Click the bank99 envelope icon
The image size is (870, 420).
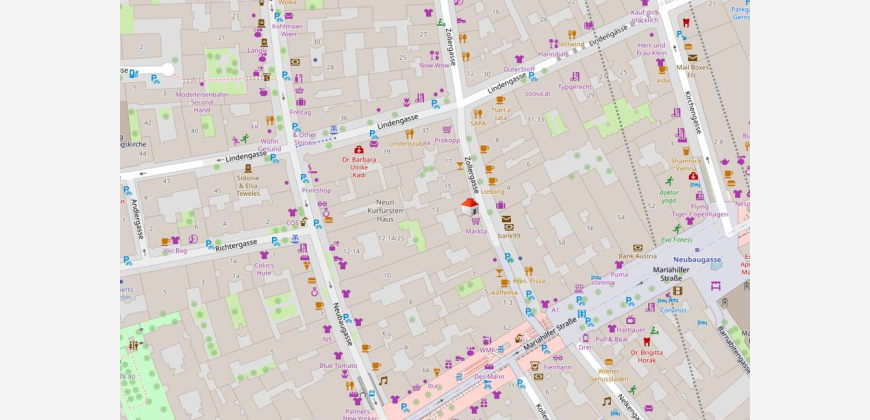506,219
